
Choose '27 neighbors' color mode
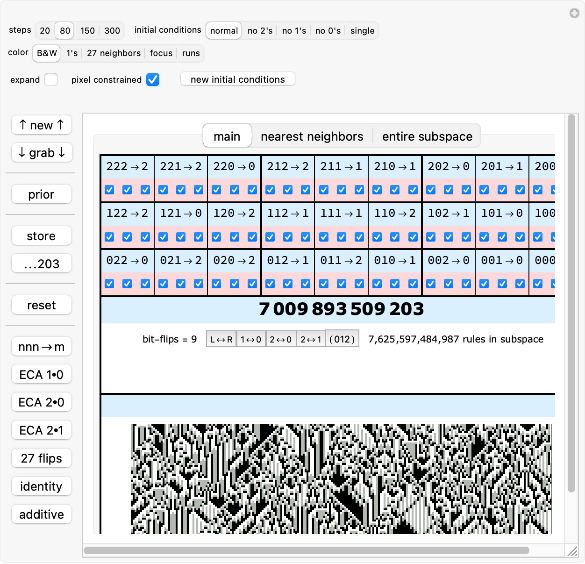[114, 53]
